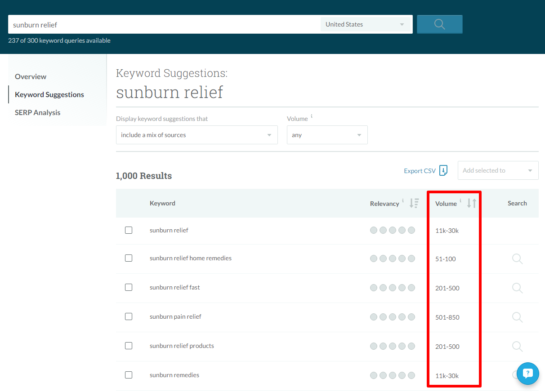
Task: Click the Keyword column header
Action: pyautogui.click(x=162, y=203)
